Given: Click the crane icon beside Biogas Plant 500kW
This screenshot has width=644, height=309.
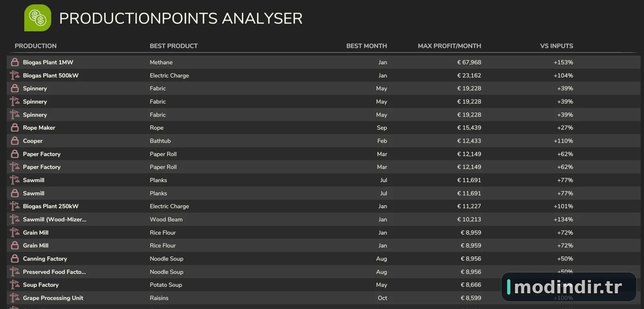Looking at the screenshot, I should tap(15, 75).
